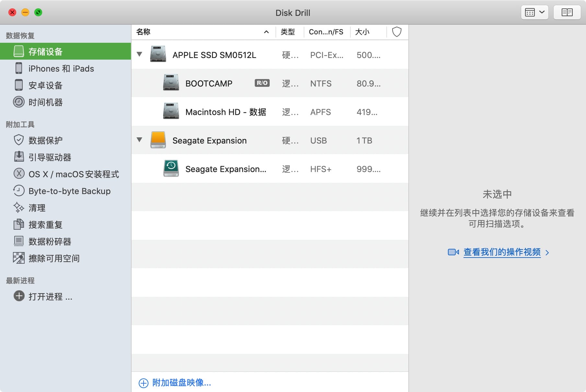Click the Time Machine clock icon in sidebar
The width and height of the screenshot is (586, 392).
19,102
